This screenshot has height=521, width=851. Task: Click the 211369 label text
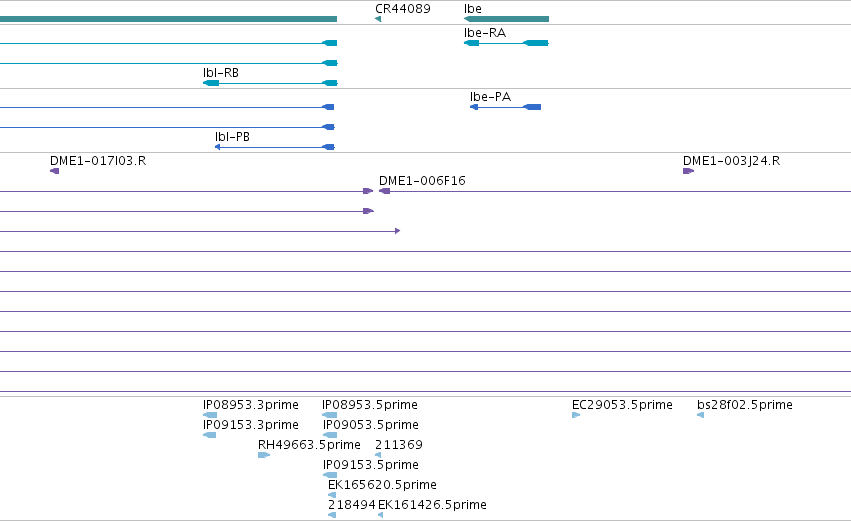(399, 445)
